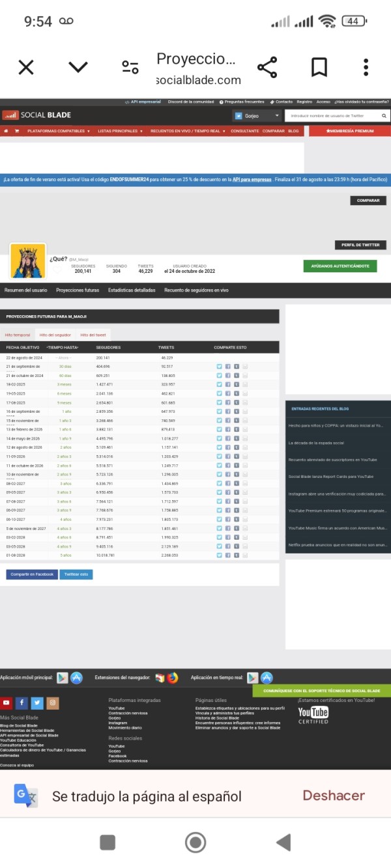
Task: Open site settings sliders icon
Action: click(130, 67)
